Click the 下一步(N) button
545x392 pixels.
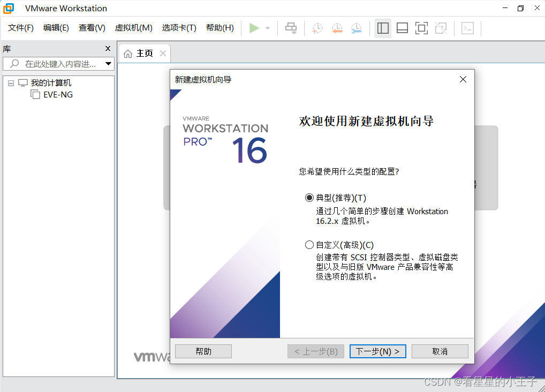(x=377, y=351)
